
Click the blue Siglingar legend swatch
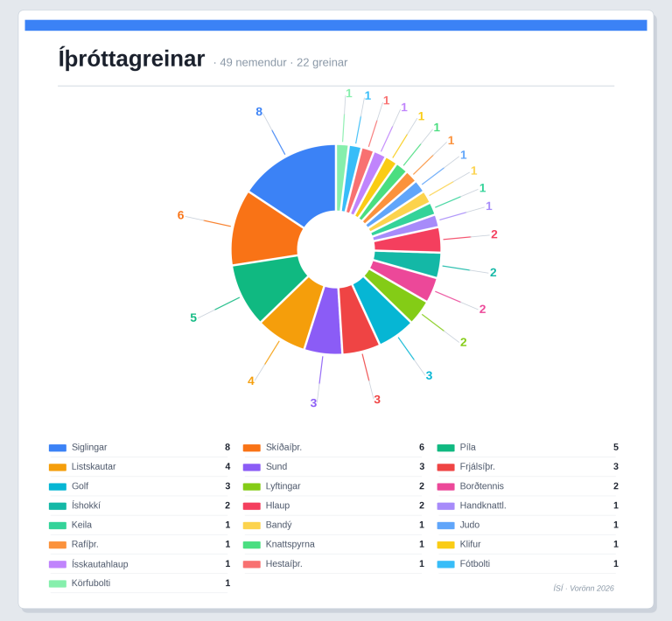click(58, 448)
